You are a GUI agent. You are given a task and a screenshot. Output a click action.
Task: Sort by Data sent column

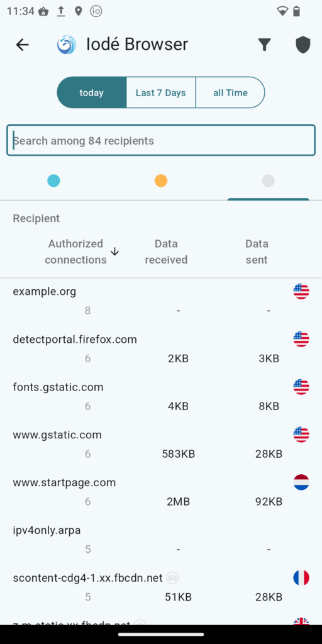(x=257, y=252)
